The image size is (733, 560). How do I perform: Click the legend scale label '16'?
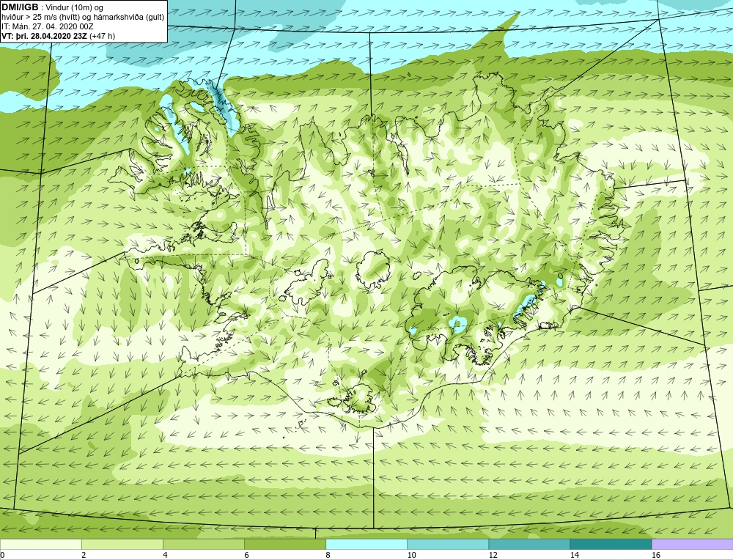[x=656, y=555]
